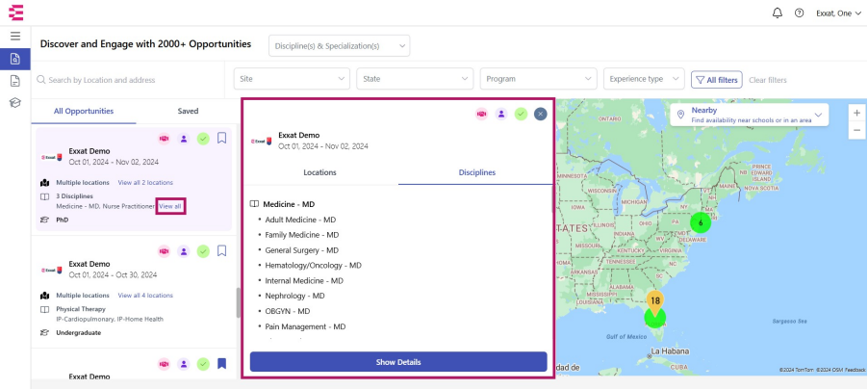The width and height of the screenshot is (868, 389).
Task: Toggle the hamburger menu in sidebar
Action: tap(15, 36)
